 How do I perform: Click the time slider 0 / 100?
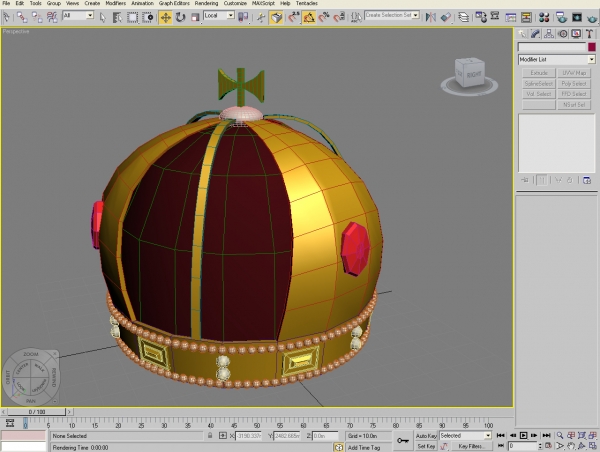pos(37,412)
